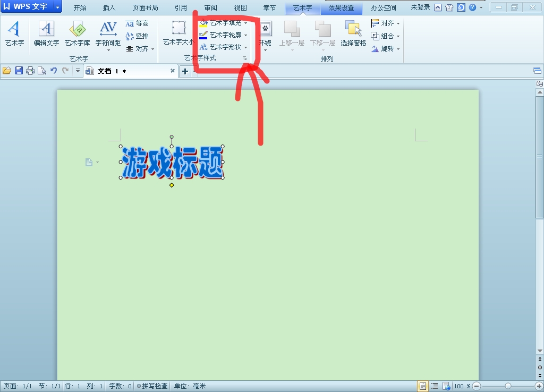This screenshot has height=392, width=544.
Task: Open 艺术字样式 dialog launcher
Action: point(244,58)
